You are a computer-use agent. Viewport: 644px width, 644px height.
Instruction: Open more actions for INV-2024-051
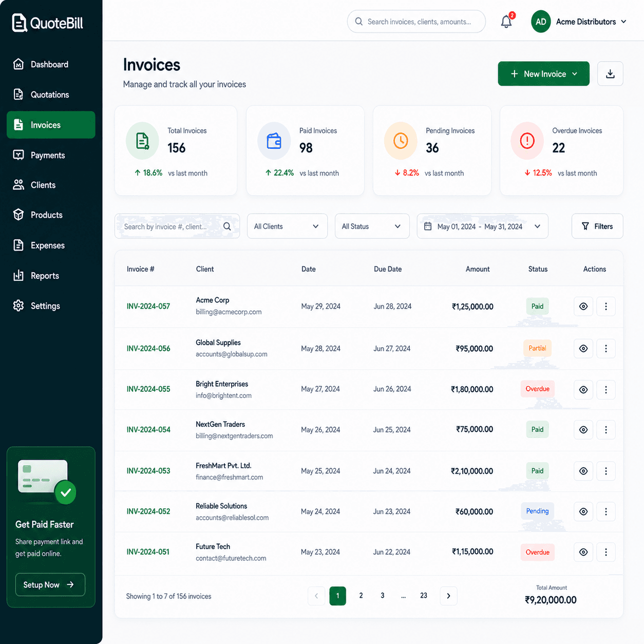tap(606, 552)
